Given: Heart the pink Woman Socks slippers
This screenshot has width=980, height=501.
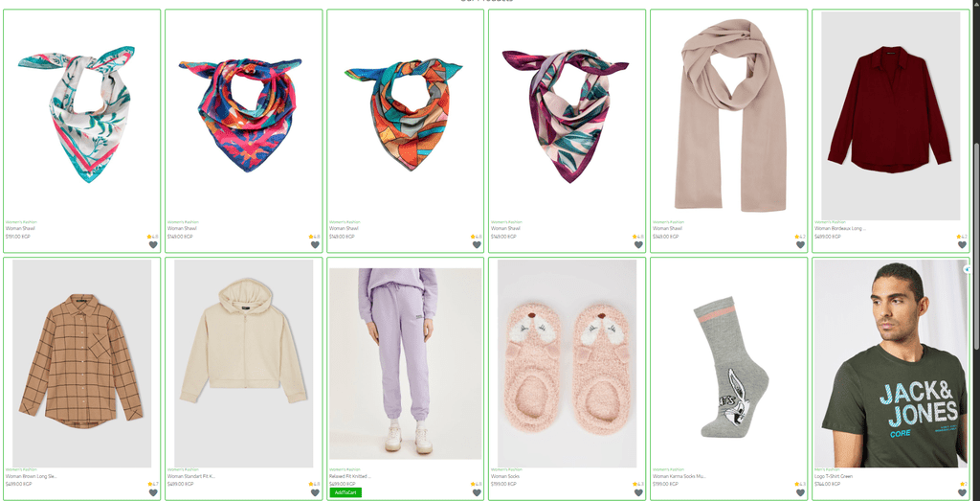Looking at the screenshot, I should (x=638, y=492).
